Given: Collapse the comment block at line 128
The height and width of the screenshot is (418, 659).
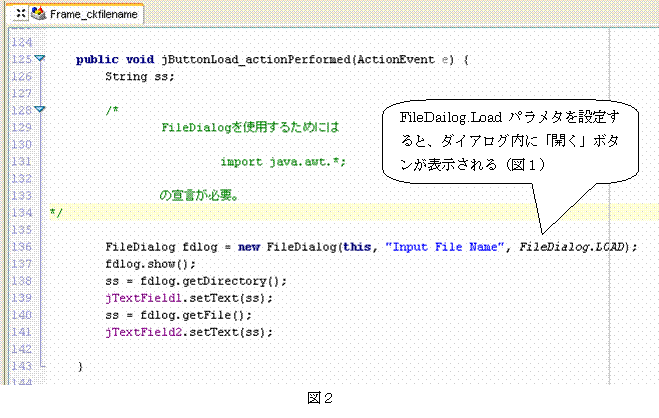Looking at the screenshot, I should coord(40,110).
